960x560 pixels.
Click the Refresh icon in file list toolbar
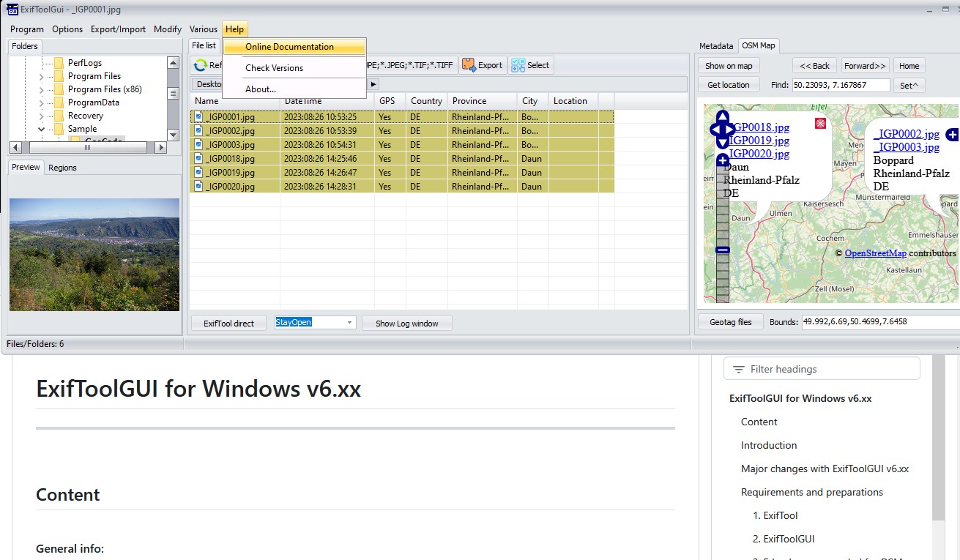tap(200, 65)
